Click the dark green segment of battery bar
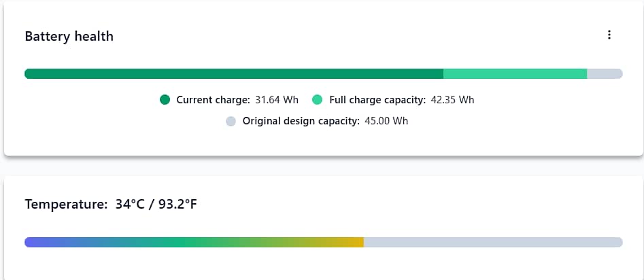Viewport: 644px width, 280px height. [x=234, y=74]
